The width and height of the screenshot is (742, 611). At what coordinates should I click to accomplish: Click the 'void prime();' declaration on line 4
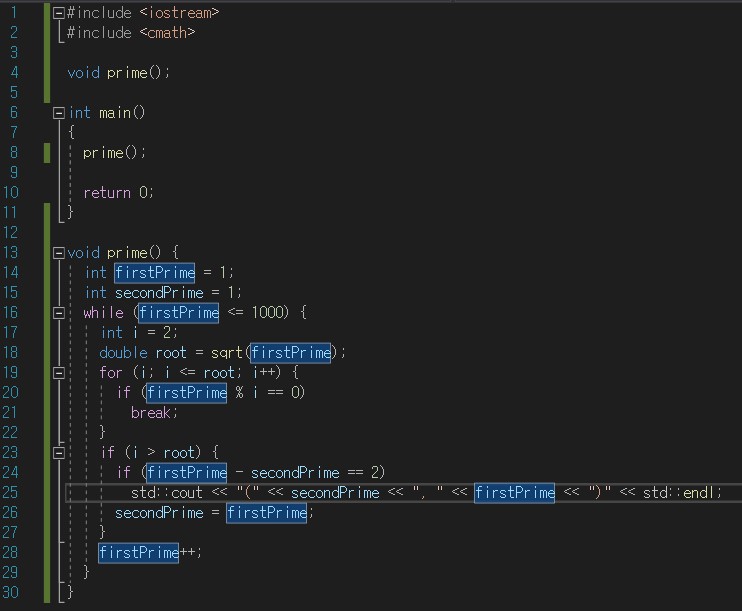point(118,73)
